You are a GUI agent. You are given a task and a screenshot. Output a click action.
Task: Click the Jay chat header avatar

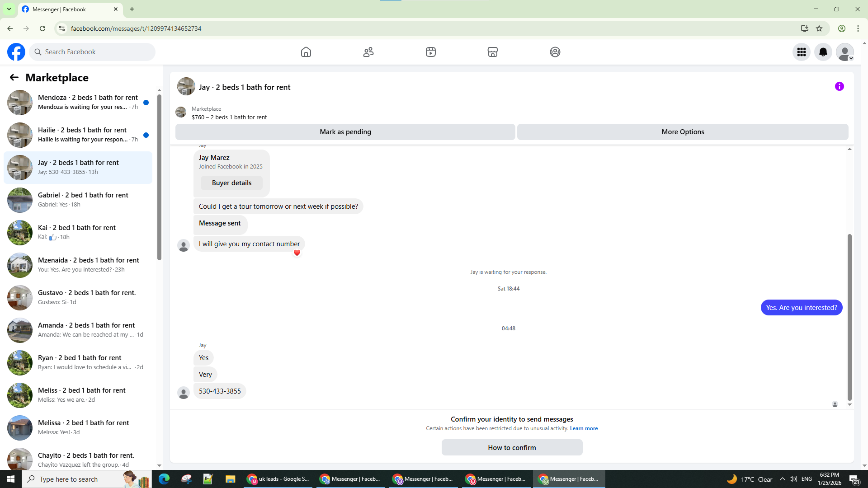(x=186, y=86)
